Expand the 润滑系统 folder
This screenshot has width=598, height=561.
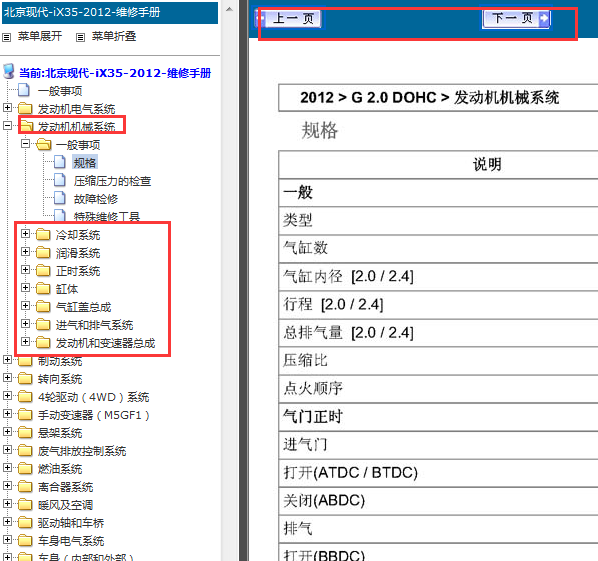(26, 251)
